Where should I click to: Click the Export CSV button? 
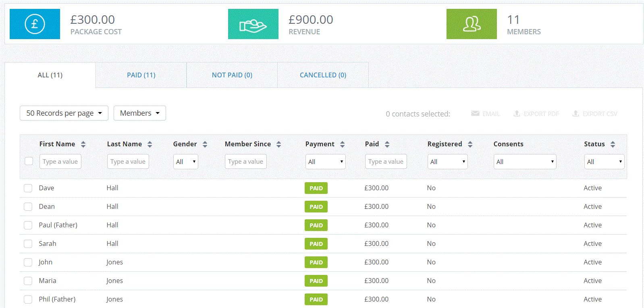point(595,114)
